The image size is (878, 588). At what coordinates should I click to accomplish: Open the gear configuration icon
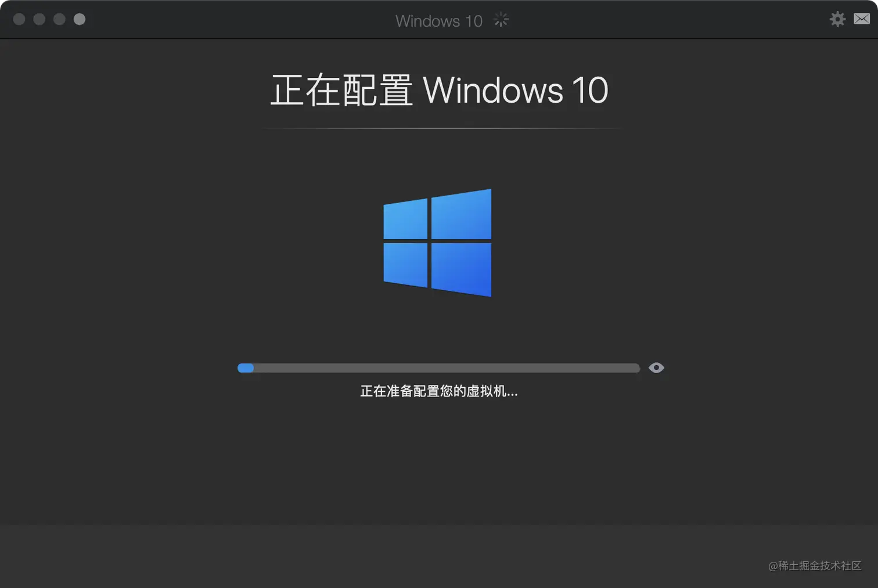pos(837,19)
